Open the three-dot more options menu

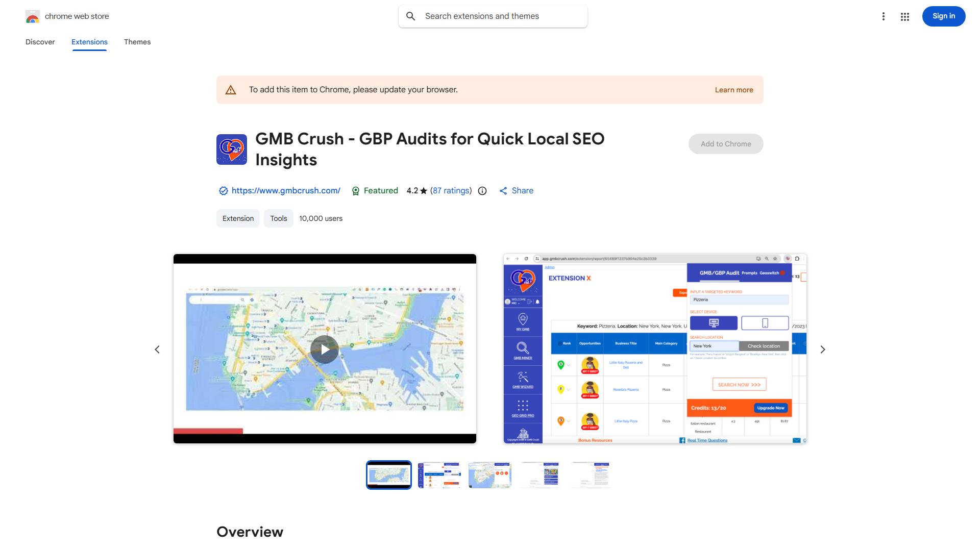tap(884, 16)
